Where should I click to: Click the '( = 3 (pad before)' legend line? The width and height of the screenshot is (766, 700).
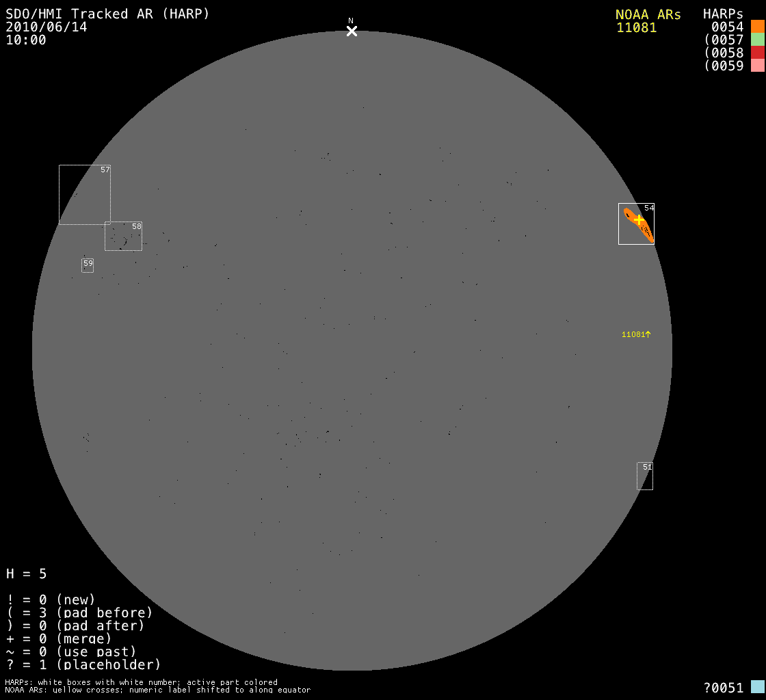(x=79, y=612)
